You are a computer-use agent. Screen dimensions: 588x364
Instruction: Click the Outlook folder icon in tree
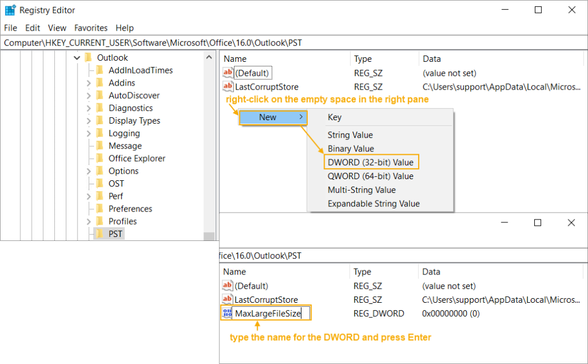(88, 57)
